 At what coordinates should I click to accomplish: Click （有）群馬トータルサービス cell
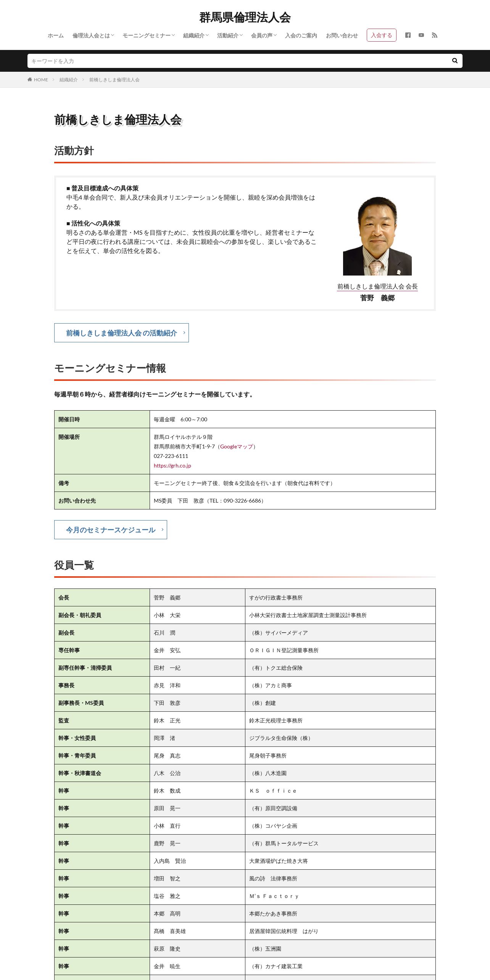click(340, 843)
